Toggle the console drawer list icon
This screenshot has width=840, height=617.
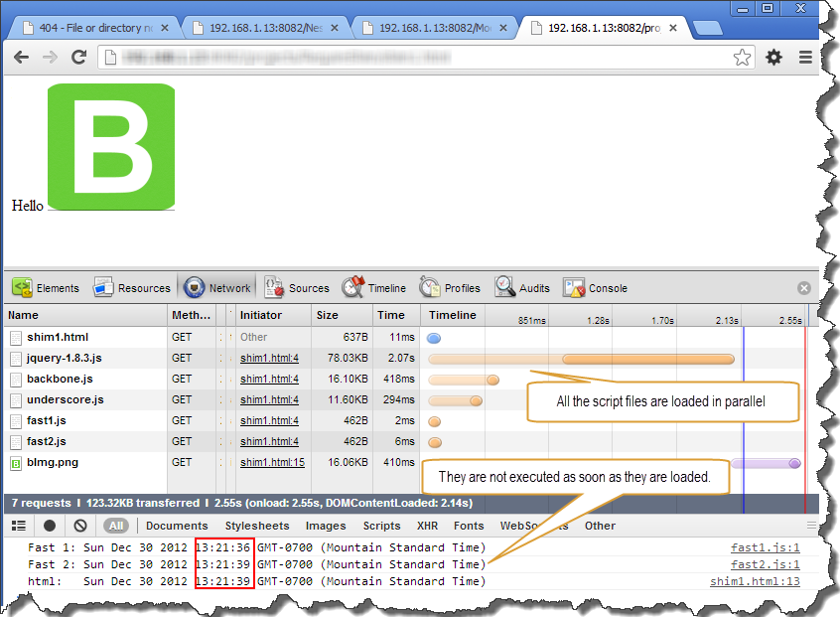click(19, 526)
